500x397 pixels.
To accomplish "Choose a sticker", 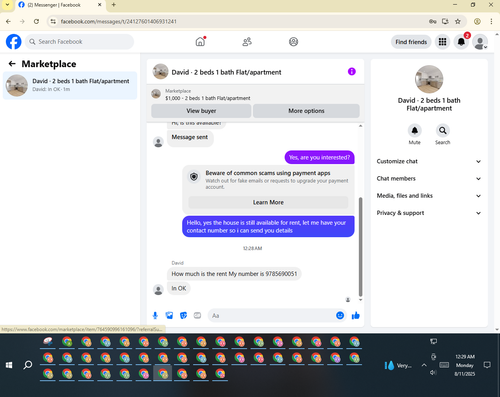I will tap(183, 315).
